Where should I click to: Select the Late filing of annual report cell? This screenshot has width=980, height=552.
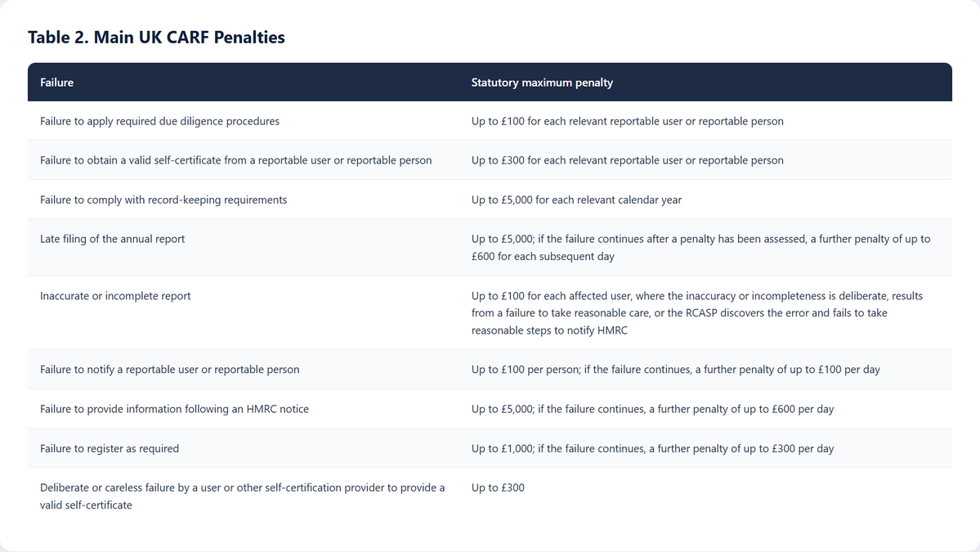(113, 239)
